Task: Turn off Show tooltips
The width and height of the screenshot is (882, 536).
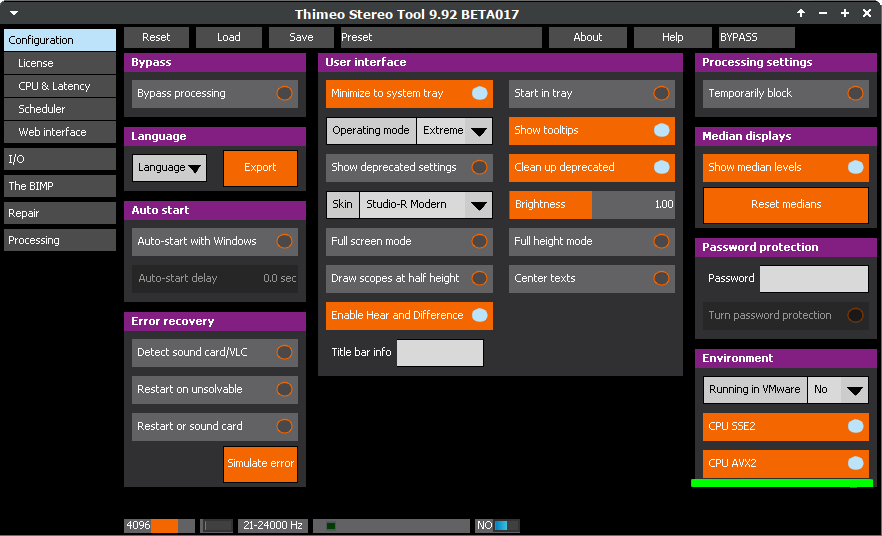Action: (592, 130)
